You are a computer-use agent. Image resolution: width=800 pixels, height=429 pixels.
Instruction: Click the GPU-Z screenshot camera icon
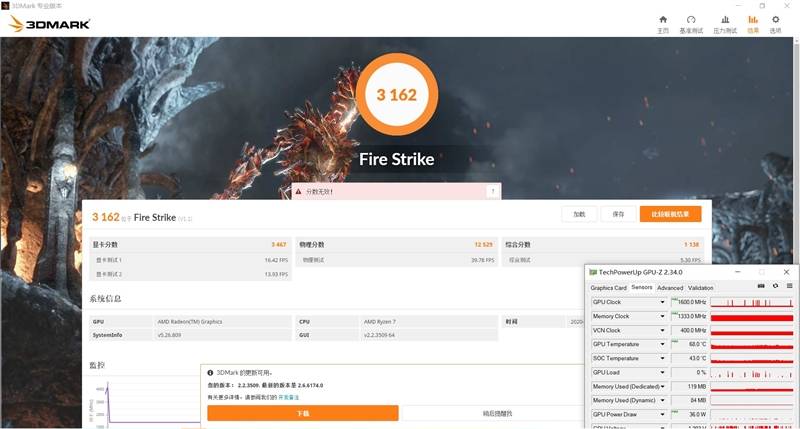pos(761,287)
